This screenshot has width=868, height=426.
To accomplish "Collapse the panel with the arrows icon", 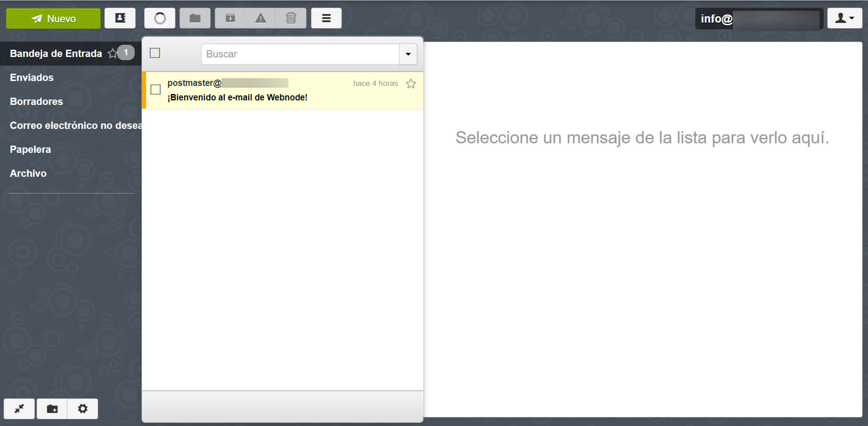I will (19, 408).
